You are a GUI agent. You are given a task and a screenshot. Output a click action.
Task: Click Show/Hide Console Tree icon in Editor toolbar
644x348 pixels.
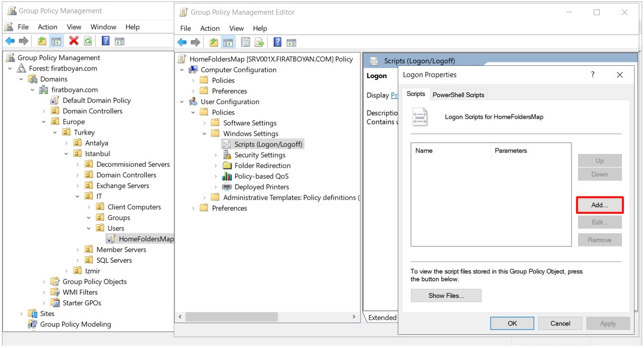click(x=228, y=43)
